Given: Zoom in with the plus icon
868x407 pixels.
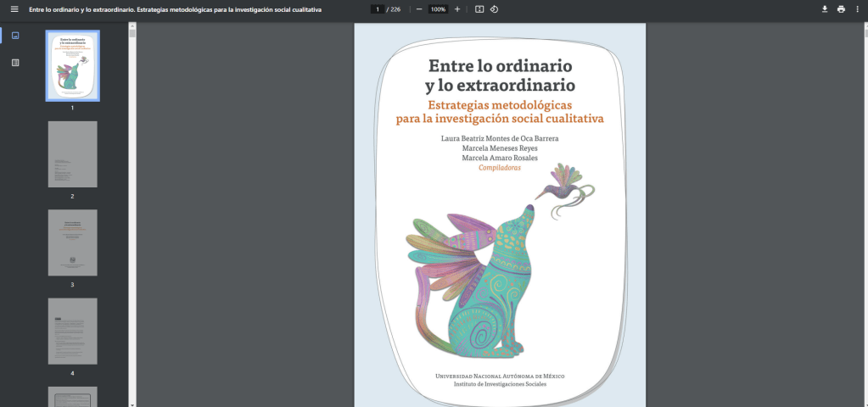Looking at the screenshot, I should [x=457, y=9].
